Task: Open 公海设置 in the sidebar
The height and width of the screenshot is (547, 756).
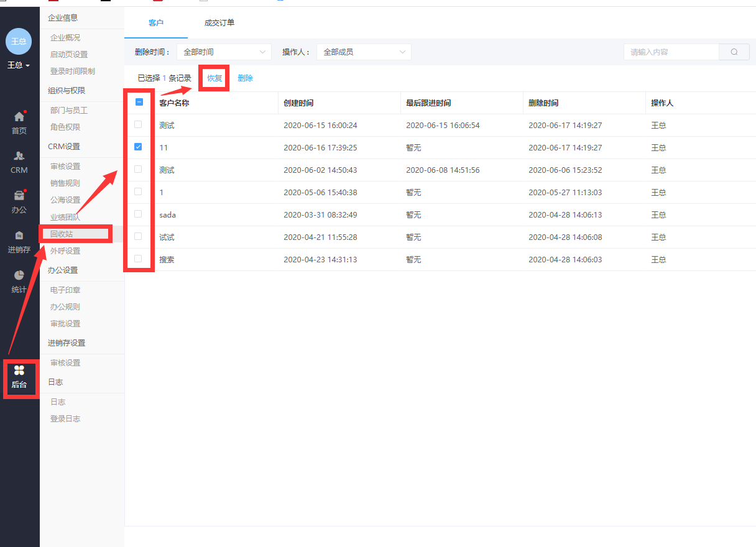Action: (65, 200)
